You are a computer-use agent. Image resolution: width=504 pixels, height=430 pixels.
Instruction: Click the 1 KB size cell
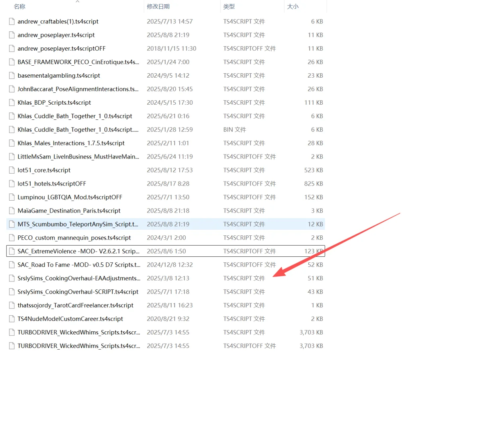point(317,306)
